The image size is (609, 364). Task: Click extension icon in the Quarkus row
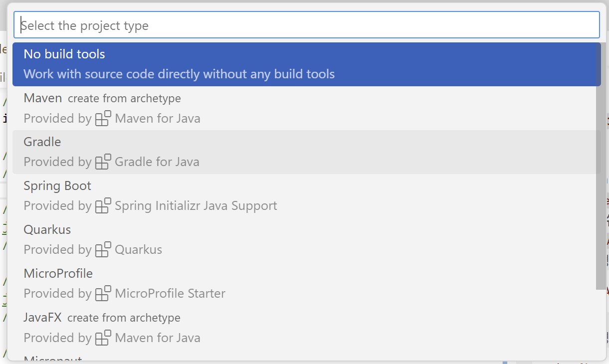(103, 249)
